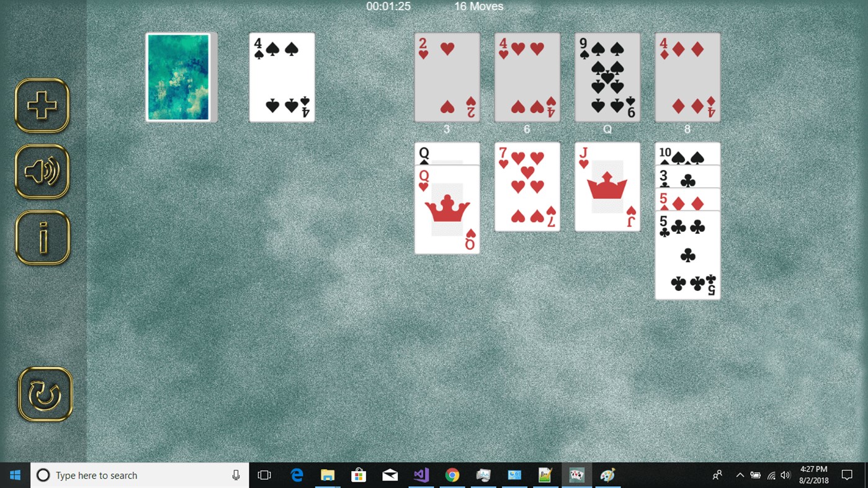This screenshot has width=868, height=488.
Task: Open the Action Center from the system tray
Action: pyautogui.click(x=848, y=475)
